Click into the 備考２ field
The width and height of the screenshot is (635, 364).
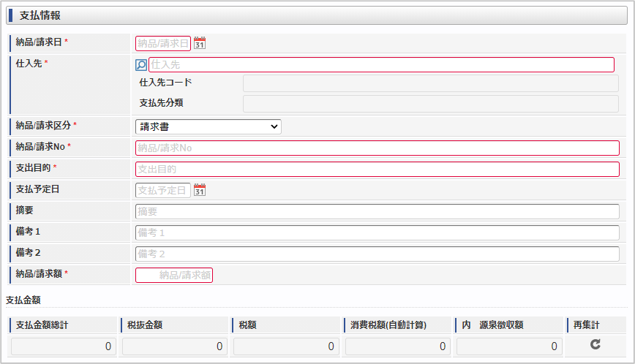click(377, 254)
